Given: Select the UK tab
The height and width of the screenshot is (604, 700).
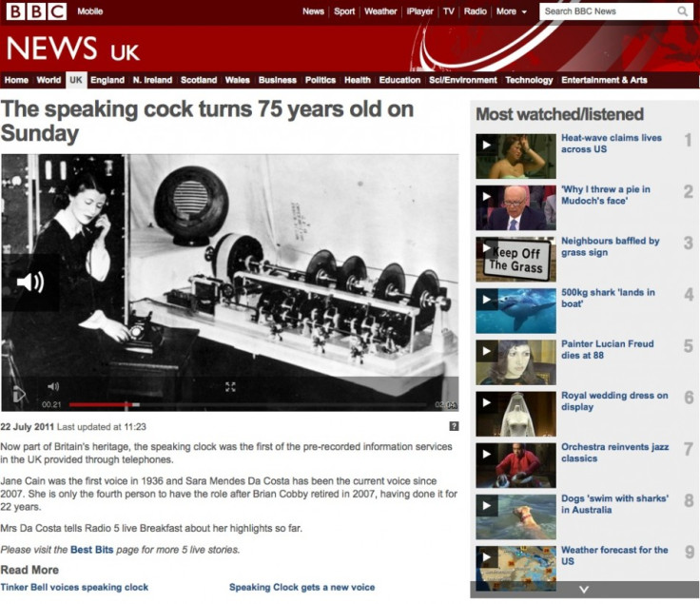Looking at the screenshot, I should (76, 80).
